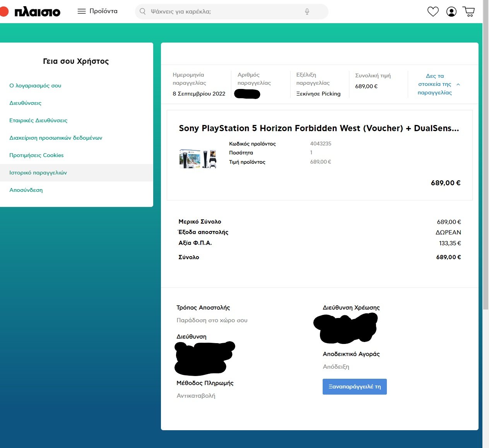The image size is (489, 448).
Task: Select greeting 'Γεια σου Χρήστος'
Action: (x=76, y=61)
